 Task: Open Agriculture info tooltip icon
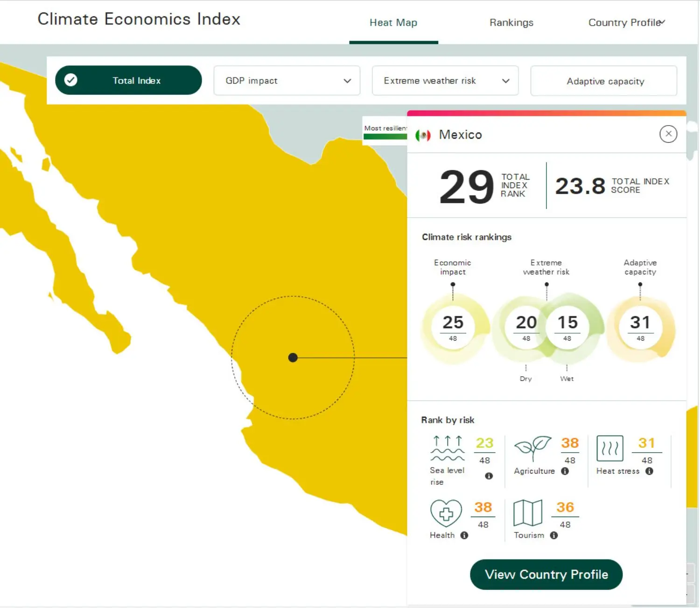click(565, 471)
